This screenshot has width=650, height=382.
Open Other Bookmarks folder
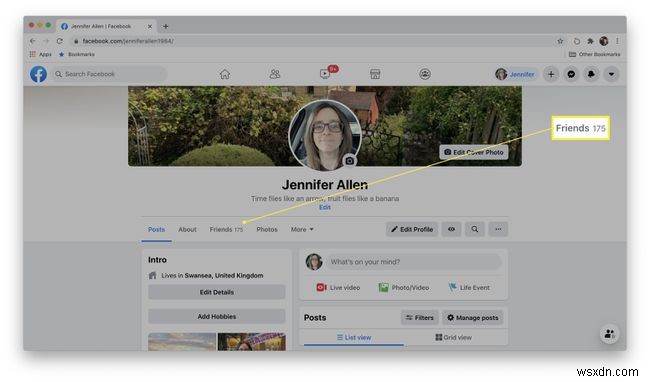click(x=594, y=54)
